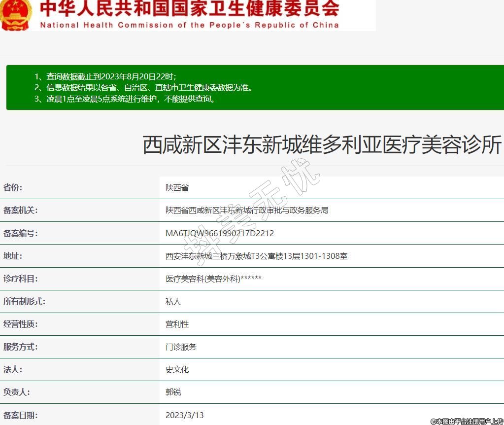Click the 诊疗科目 value 医疗美容科
Screen dimensions: 504x425
point(213,279)
